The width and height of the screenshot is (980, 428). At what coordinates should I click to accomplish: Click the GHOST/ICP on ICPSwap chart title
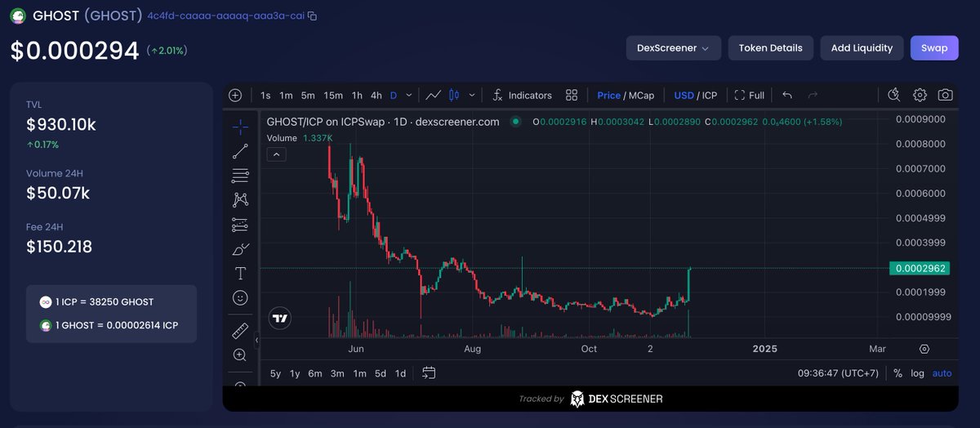coord(383,121)
